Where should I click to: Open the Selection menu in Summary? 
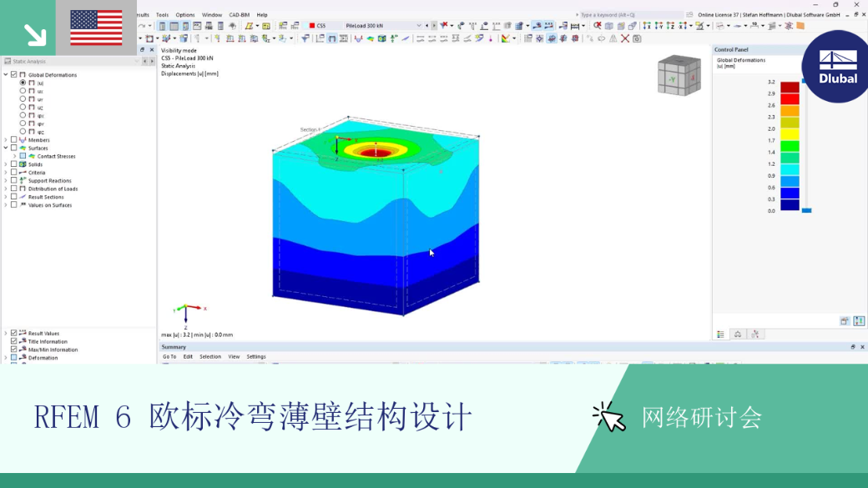click(210, 357)
